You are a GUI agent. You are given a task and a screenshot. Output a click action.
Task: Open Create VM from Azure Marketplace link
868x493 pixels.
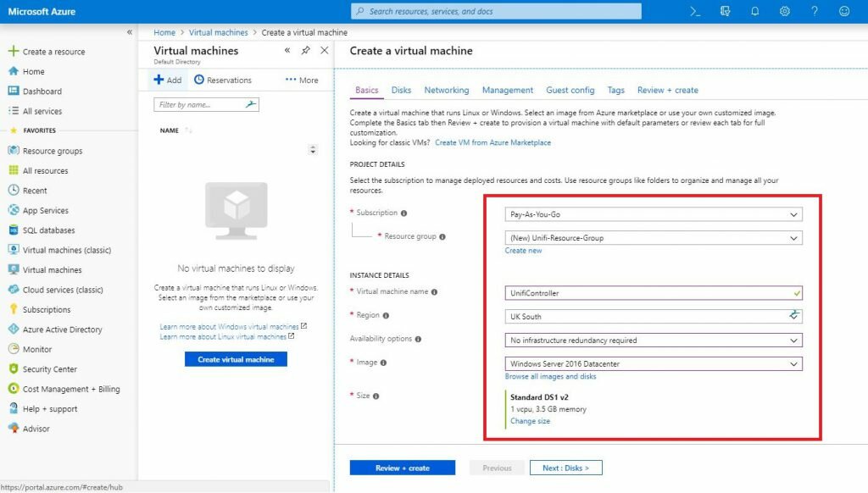point(492,143)
